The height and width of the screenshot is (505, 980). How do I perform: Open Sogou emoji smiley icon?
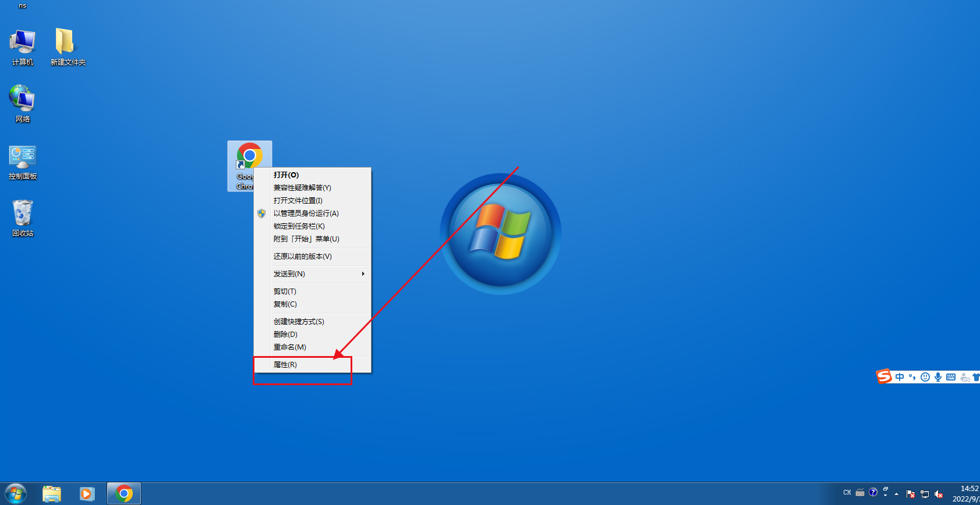[925, 377]
